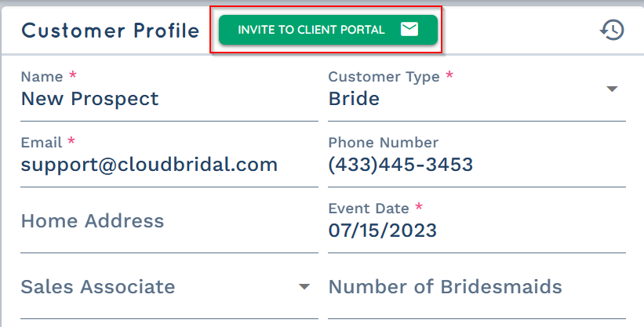Screen dimensions: 644x327
Task: Expand the Sales Associate arrow
Action: [304, 286]
